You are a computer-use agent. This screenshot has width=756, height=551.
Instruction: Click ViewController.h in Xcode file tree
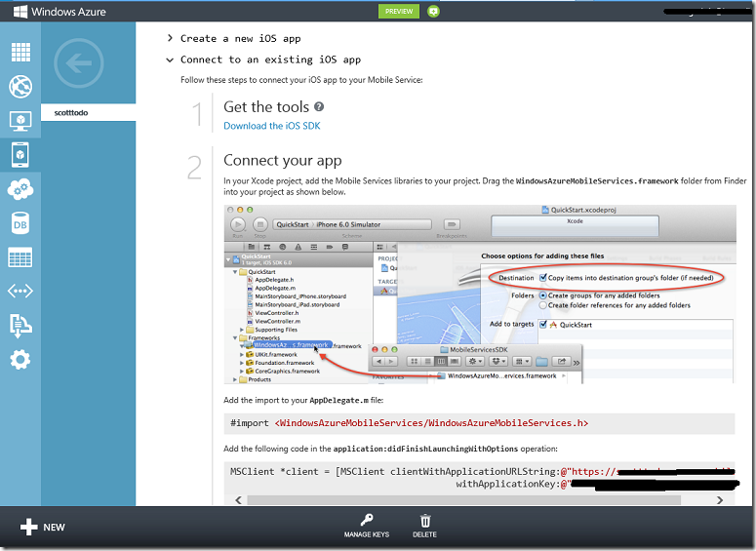pos(276,313)
